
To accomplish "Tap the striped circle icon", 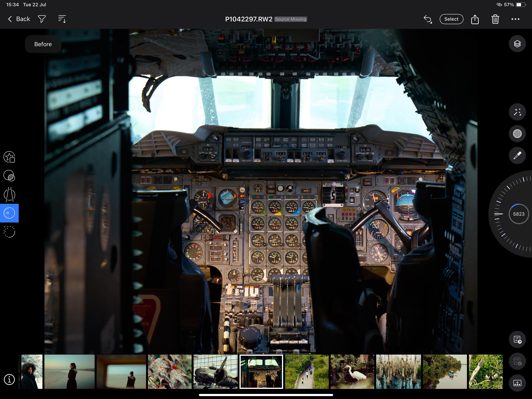I will point(517,134).
